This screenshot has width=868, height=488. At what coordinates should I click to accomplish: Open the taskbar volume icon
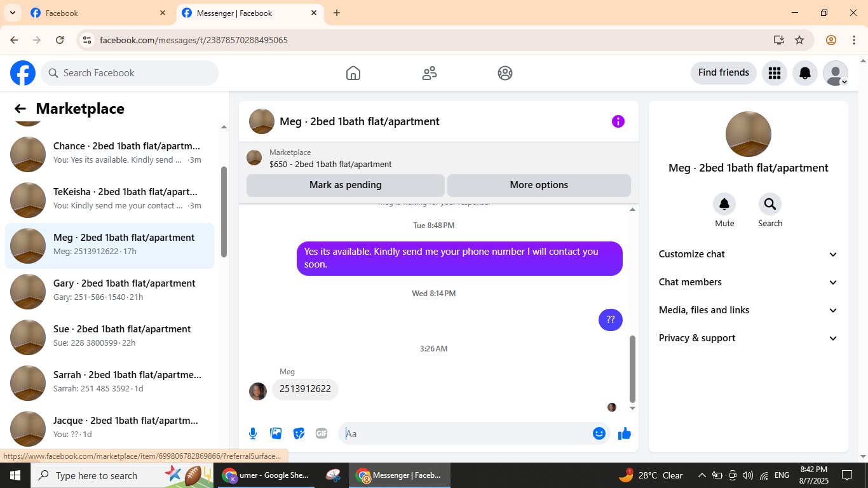tap(747, 475)
